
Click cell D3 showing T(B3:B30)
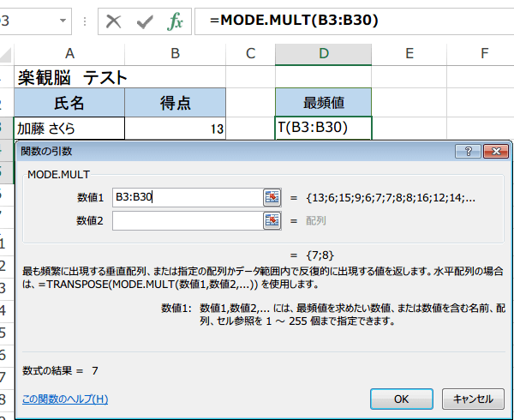pyautogui.click(x=324, y=128)
